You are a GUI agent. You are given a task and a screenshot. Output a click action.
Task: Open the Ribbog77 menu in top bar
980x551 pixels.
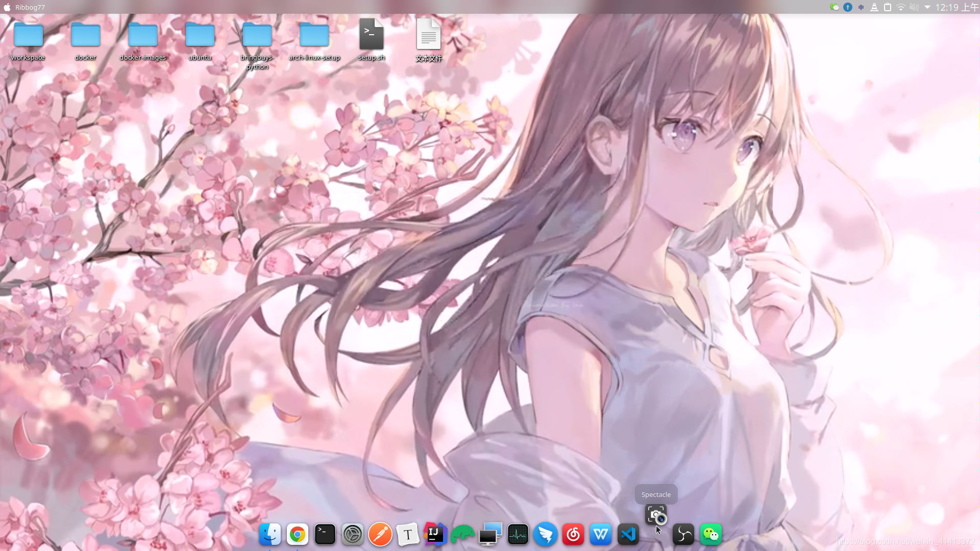(x=30, y=7)
